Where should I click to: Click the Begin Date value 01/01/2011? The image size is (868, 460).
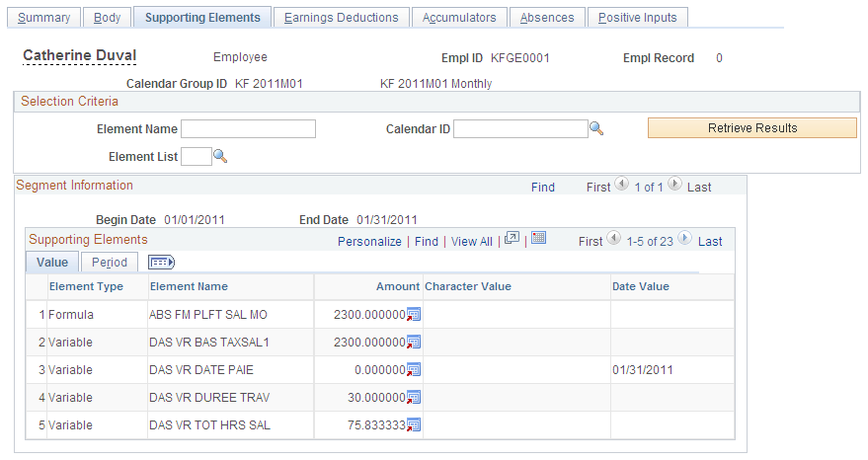[195, 220]
